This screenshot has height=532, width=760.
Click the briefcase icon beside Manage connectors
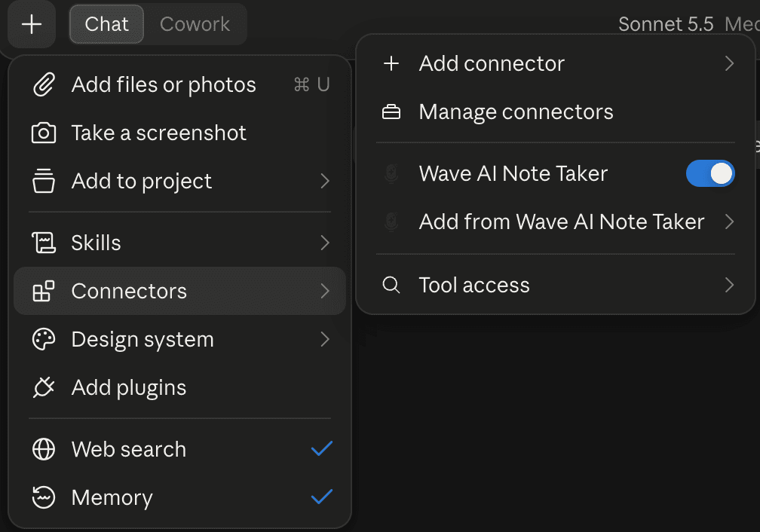click(x=391, y=112)
